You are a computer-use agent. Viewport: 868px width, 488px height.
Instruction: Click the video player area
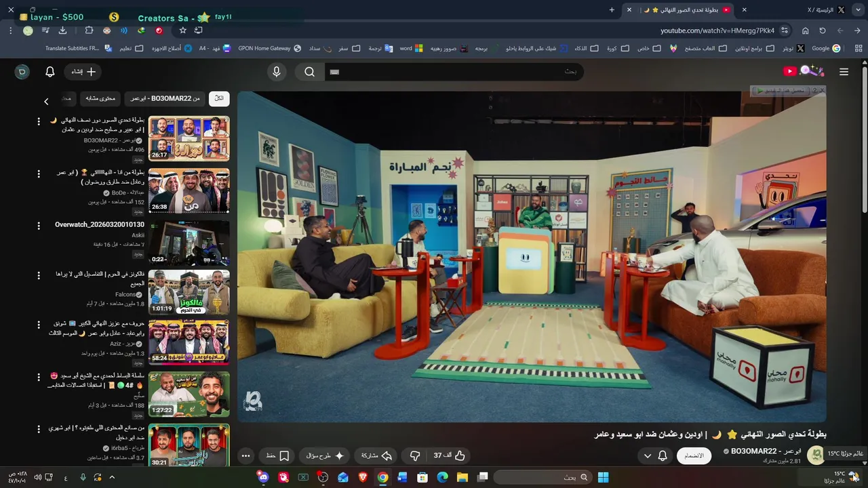click(532, 257)
